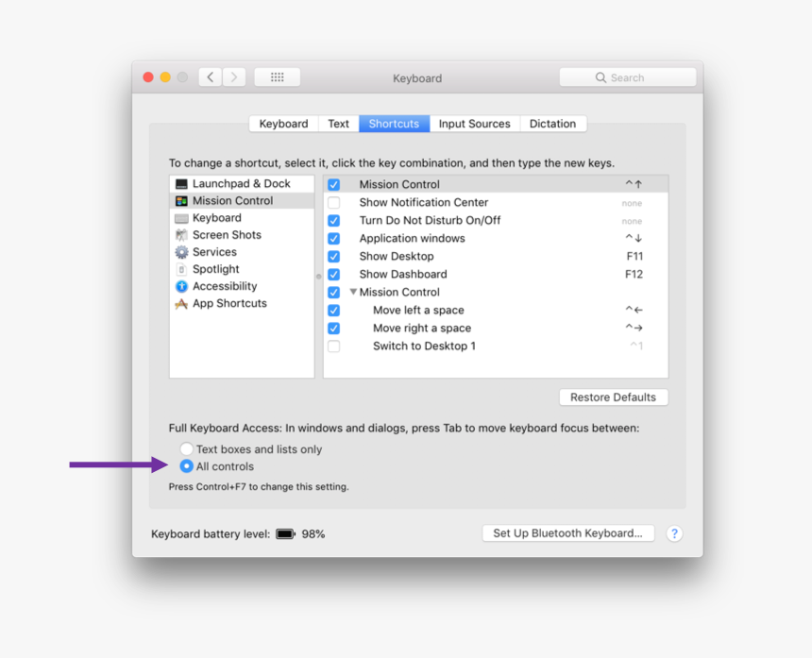Screen dimensions: 812x658
Task: Click Set Up Bluetooth Keyboard button
Action: tap(567, 533)
